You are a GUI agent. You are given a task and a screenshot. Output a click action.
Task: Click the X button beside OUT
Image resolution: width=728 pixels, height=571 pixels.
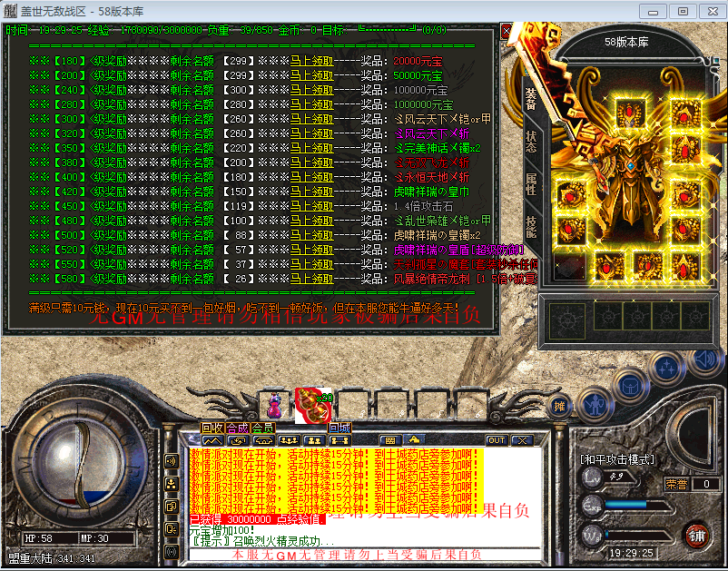coord(522,440)
